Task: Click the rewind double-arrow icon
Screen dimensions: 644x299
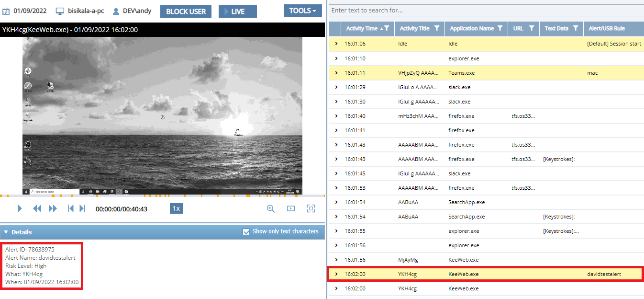Action: point(37,208)
